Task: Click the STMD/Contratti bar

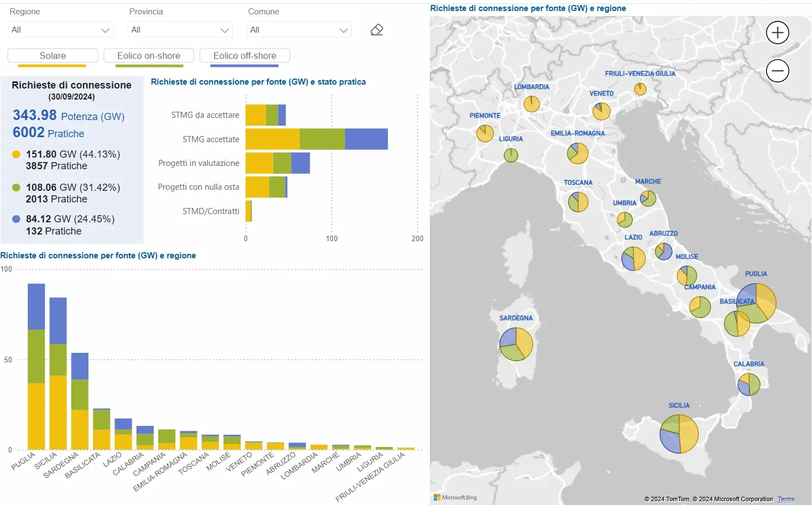Action: coord(248,211)
